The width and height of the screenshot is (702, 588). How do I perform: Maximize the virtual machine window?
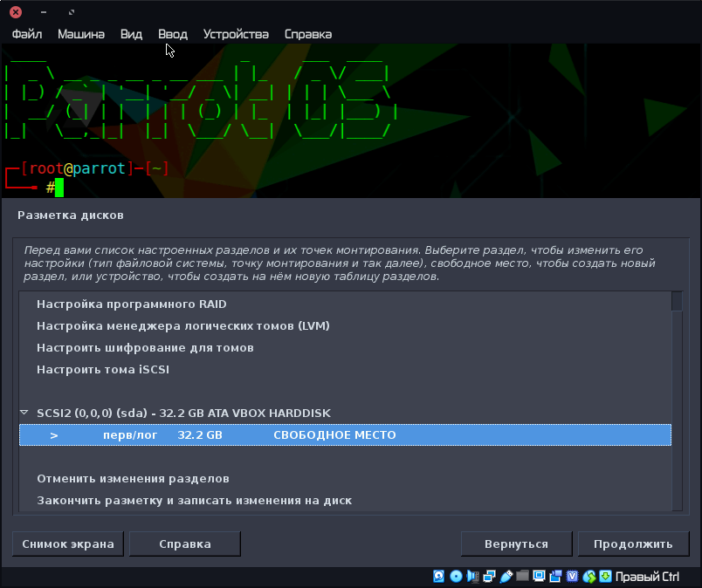click(x=72, y=12)
